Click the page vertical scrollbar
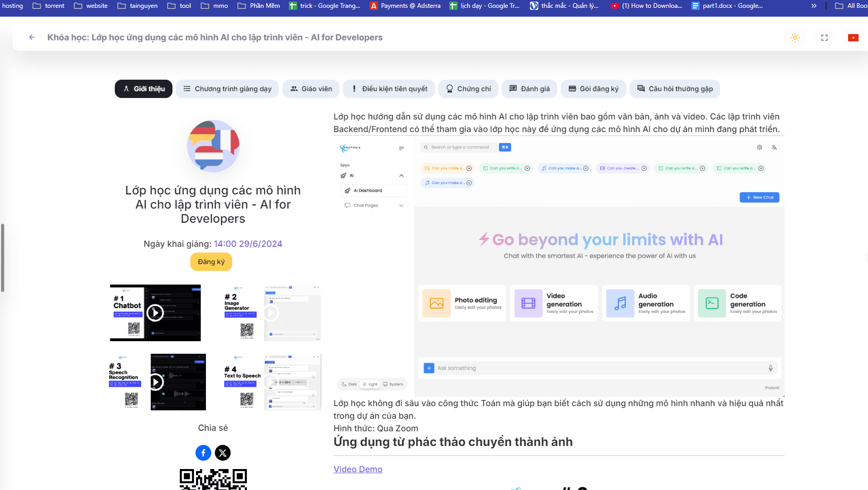This screenshot has height=490, width=868. tap(3, 258)
